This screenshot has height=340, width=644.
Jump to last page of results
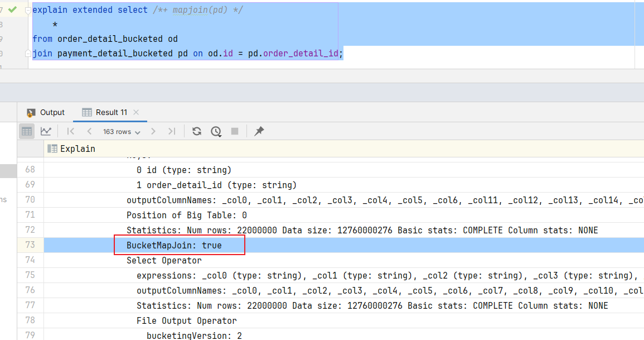pyautogui.click(x=172, y=132)
